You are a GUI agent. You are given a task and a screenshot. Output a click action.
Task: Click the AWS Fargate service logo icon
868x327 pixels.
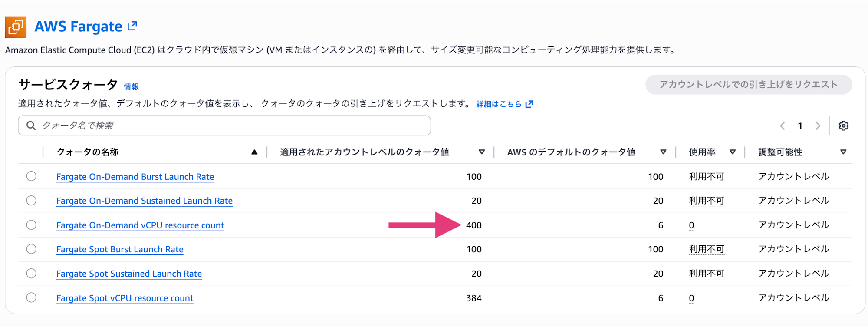(16, 27)
